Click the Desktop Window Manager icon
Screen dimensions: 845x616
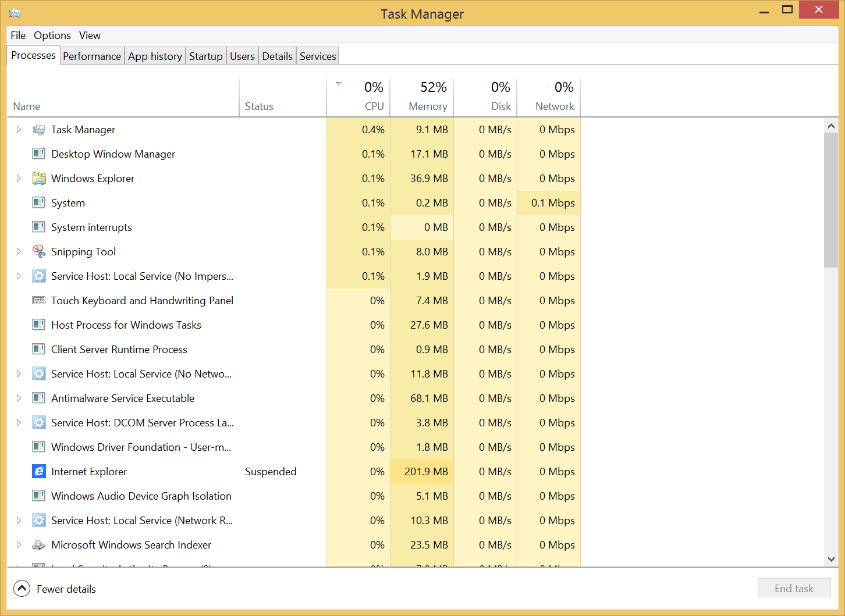(x=39, y=154)
